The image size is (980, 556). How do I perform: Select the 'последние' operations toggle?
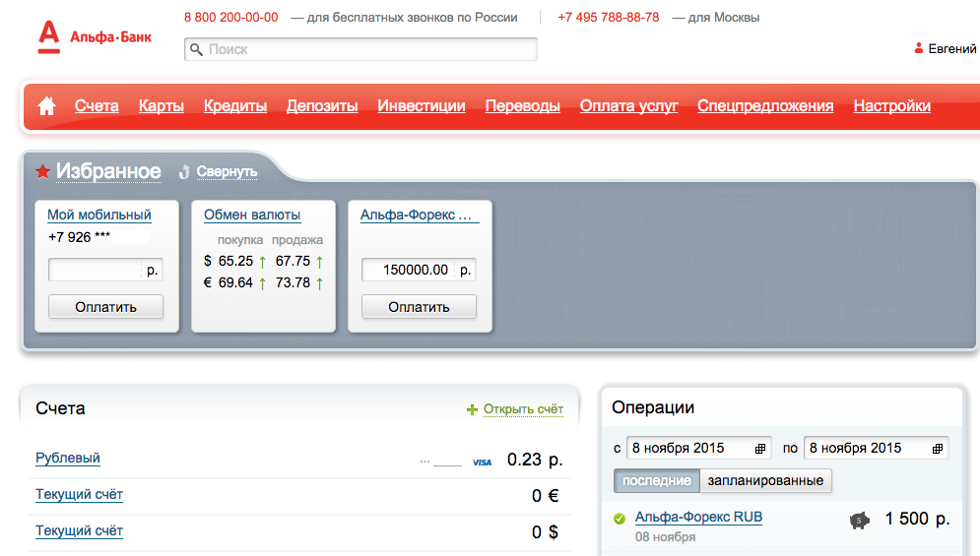click(656, 480)
